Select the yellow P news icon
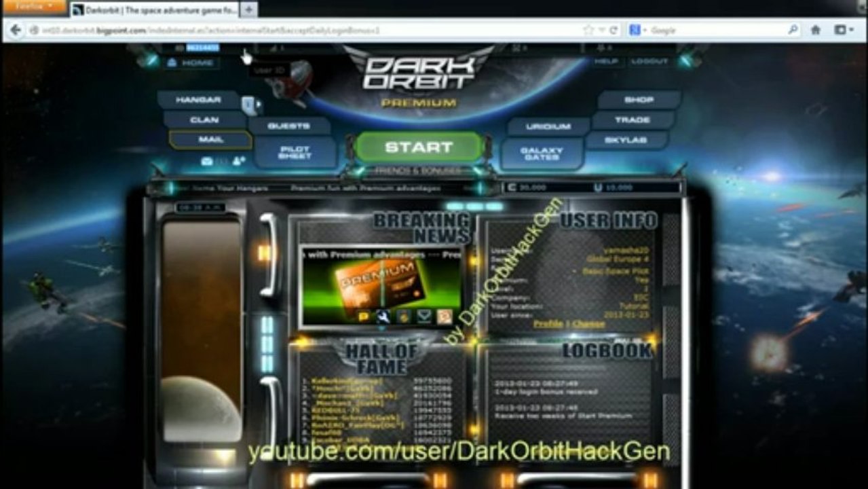868x489 pixels. coord(364,316)
